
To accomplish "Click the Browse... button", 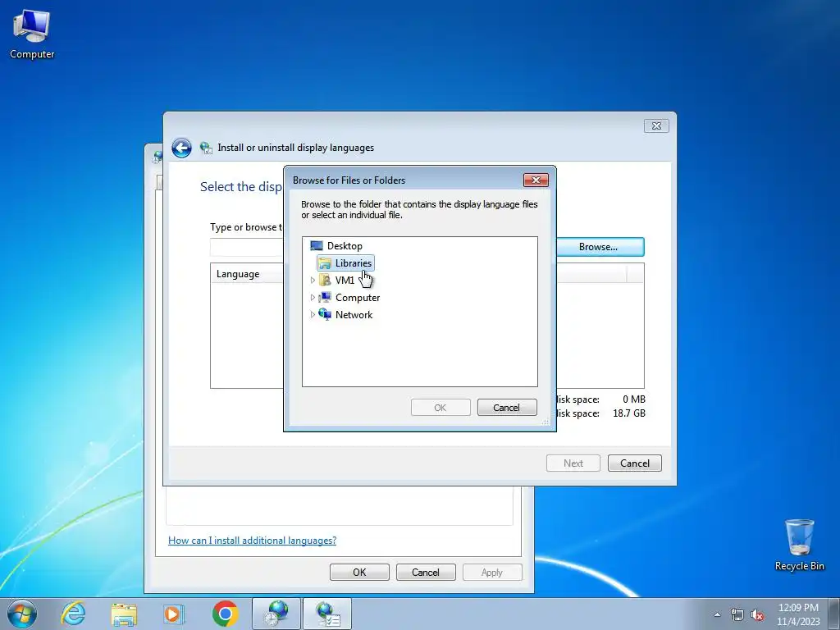I will click(600, 247).
